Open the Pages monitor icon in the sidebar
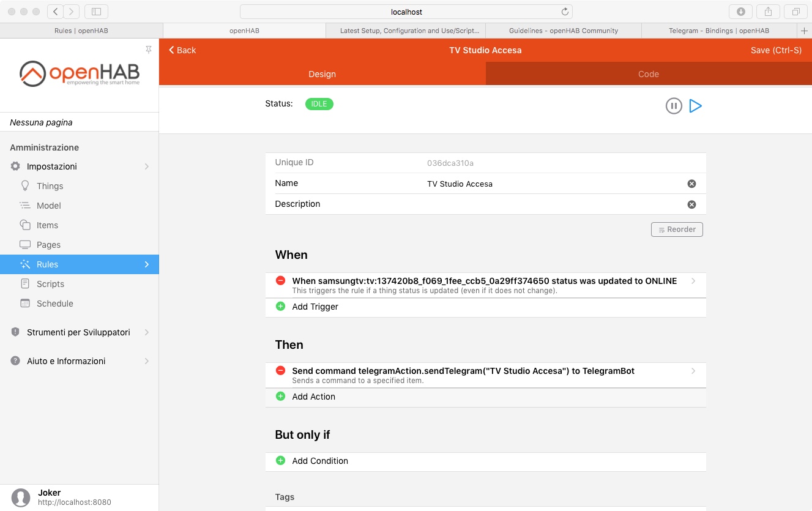Image resolution: width=812 pixels, height=511 pixels. [x=25, y=245]
